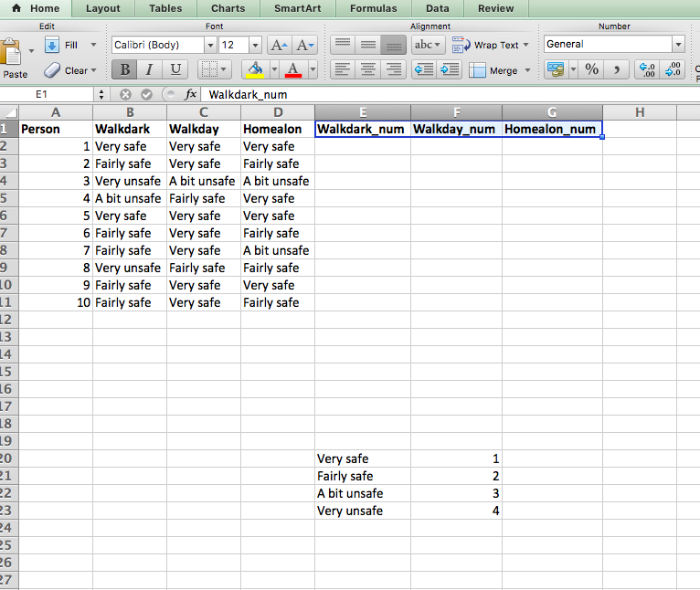Viewport: 700px width, 590px height.
Task: Click the Clear eraser icon
Action: (x=52, y=70)
